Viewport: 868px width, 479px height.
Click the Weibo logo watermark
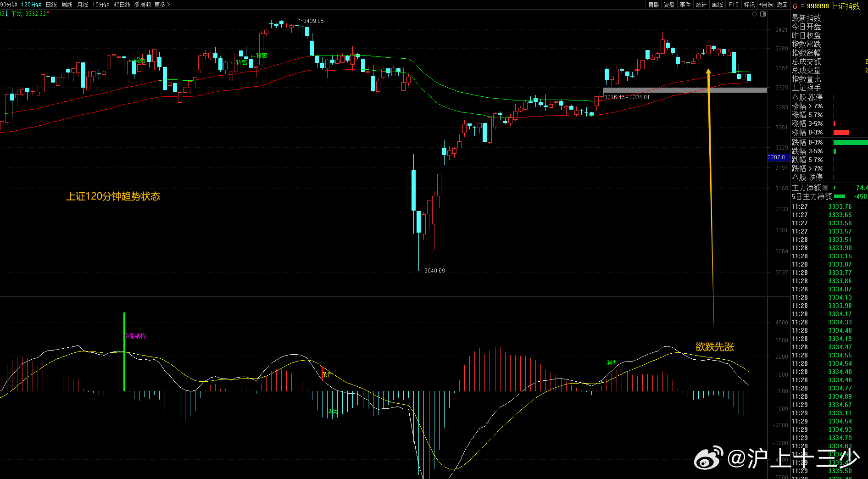(708, 458)
